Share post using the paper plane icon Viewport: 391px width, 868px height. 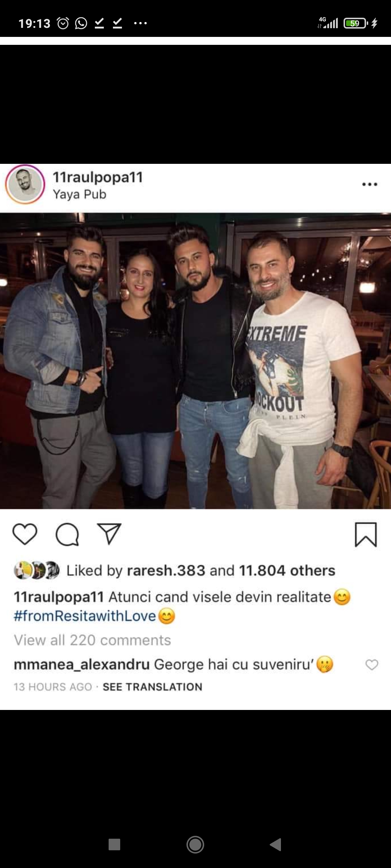point(109,533)
